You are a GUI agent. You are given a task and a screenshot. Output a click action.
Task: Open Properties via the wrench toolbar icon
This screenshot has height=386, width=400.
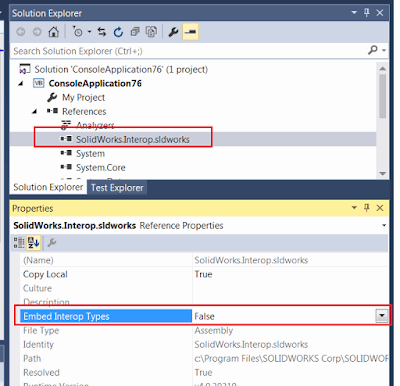(173, 32)
